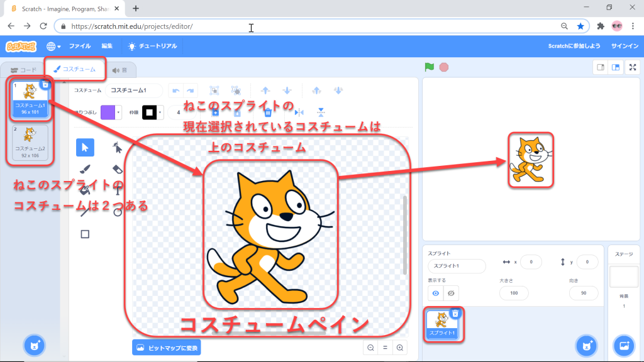644x362 pixels.
Task: Stop the project with the red button
Action: (444, 67)
